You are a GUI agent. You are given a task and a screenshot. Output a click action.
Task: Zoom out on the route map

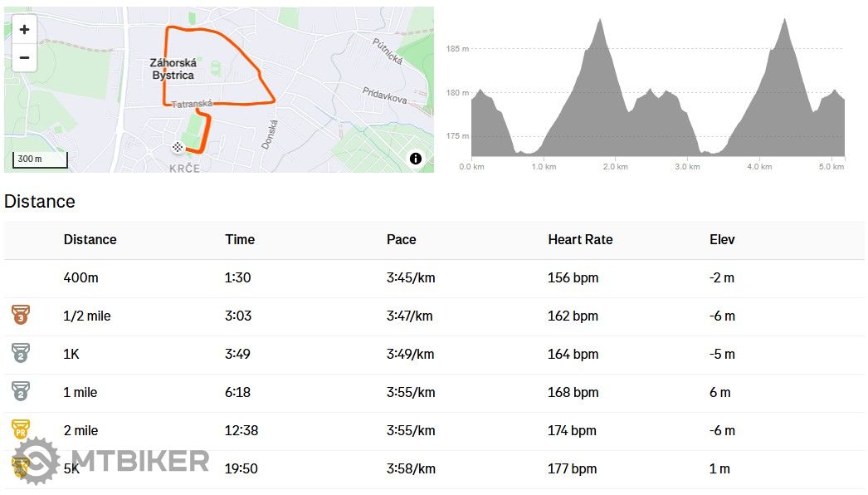coord(24,57)
